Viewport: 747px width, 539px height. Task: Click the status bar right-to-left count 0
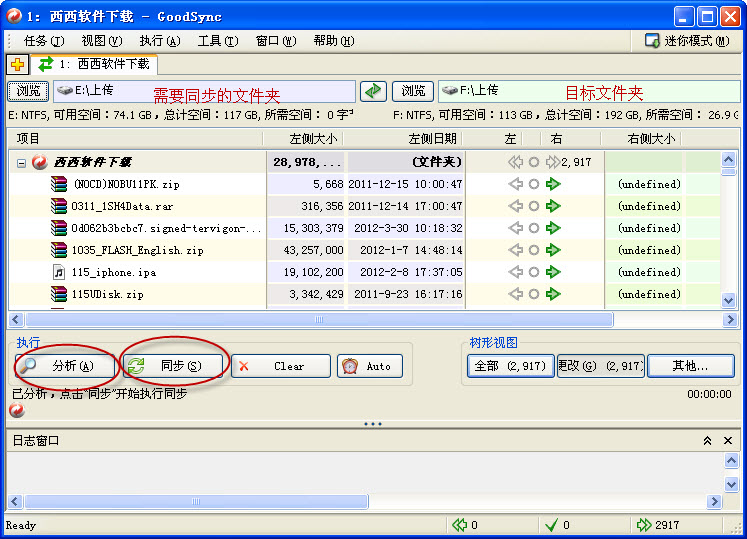pyautogui.click(x=465, y=525)
